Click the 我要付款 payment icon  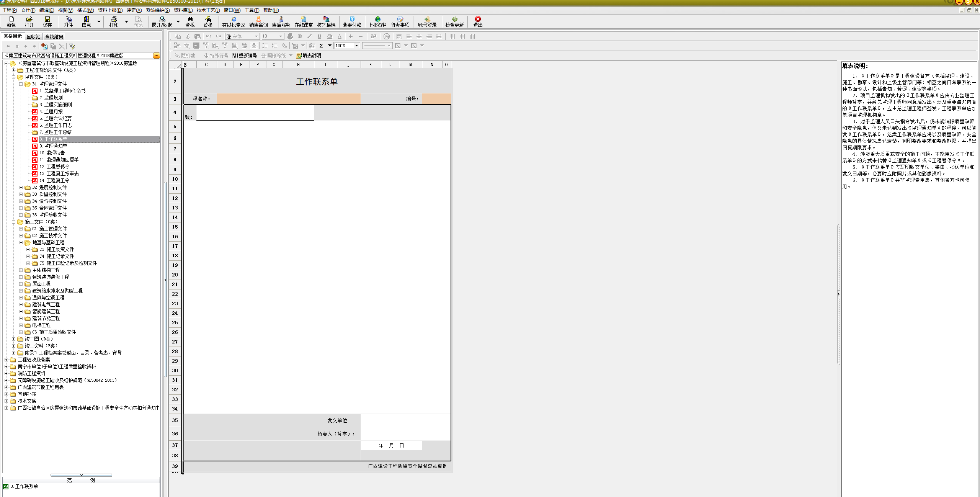352,21
